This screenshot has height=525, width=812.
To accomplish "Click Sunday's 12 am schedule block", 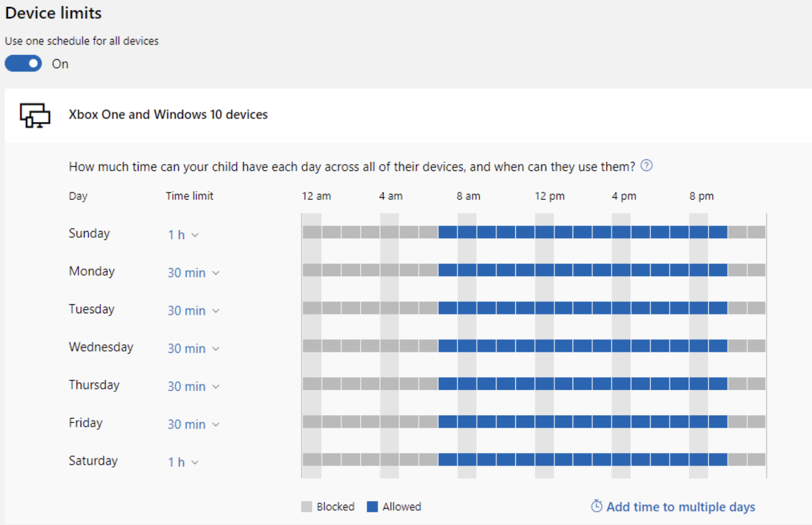I will 312,232.
